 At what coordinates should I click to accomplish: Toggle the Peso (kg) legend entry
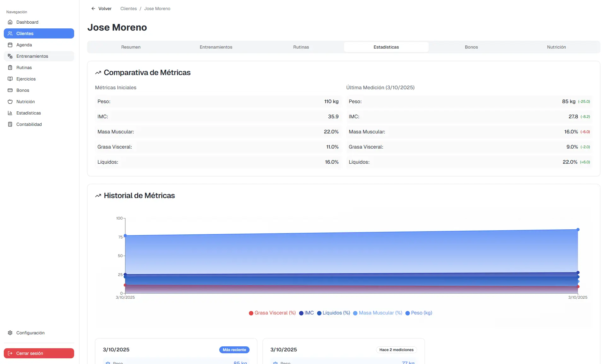[419, 313]
